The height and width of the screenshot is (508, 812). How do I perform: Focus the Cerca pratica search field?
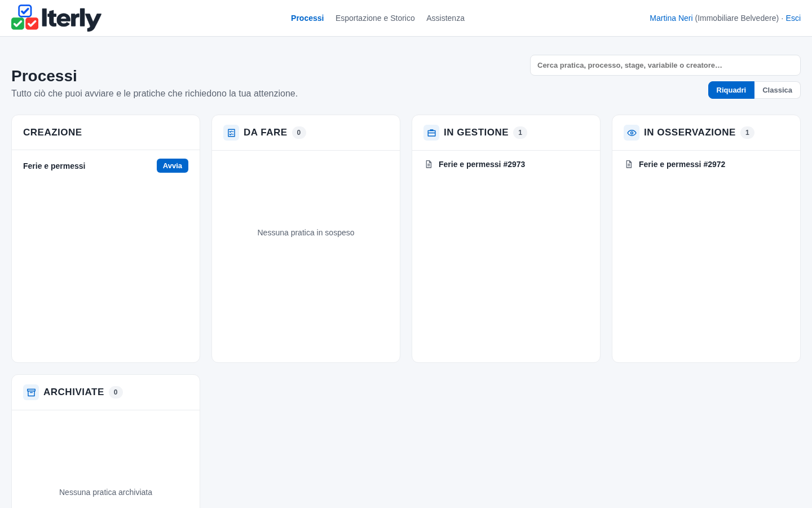[x=665, y=65]
